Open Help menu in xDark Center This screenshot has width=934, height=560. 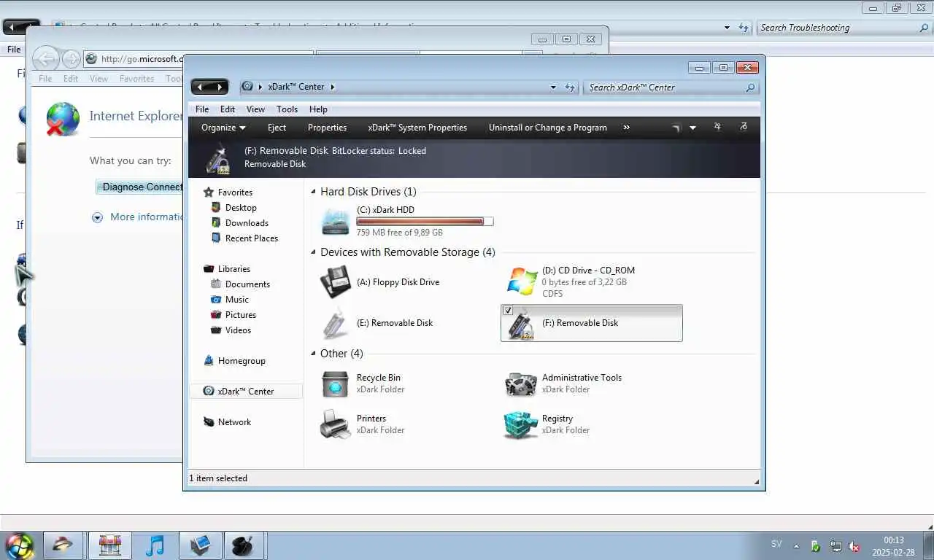click(x=318, y=109)
